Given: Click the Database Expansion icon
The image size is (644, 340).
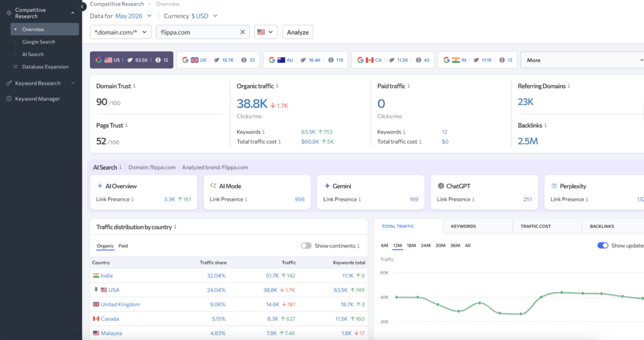Looking at the screenshot, I should [x=16, y=67].
